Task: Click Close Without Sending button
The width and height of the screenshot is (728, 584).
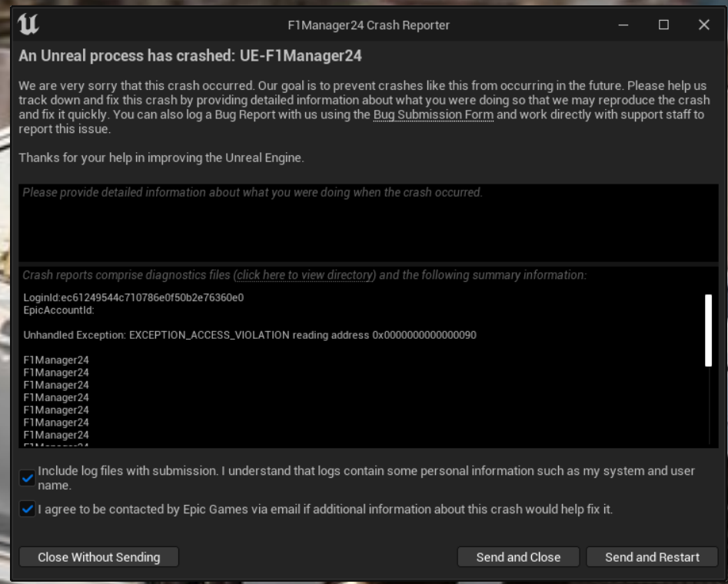Action: click(99, 557)
